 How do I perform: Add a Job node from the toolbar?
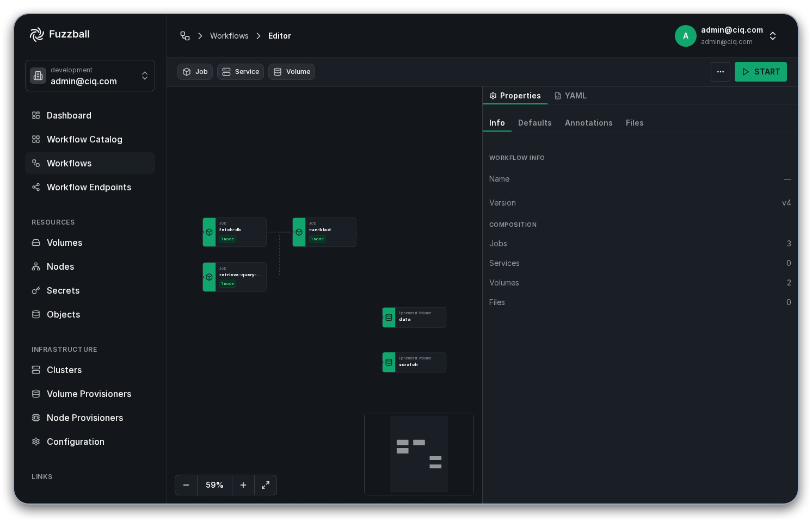point(195,72)
